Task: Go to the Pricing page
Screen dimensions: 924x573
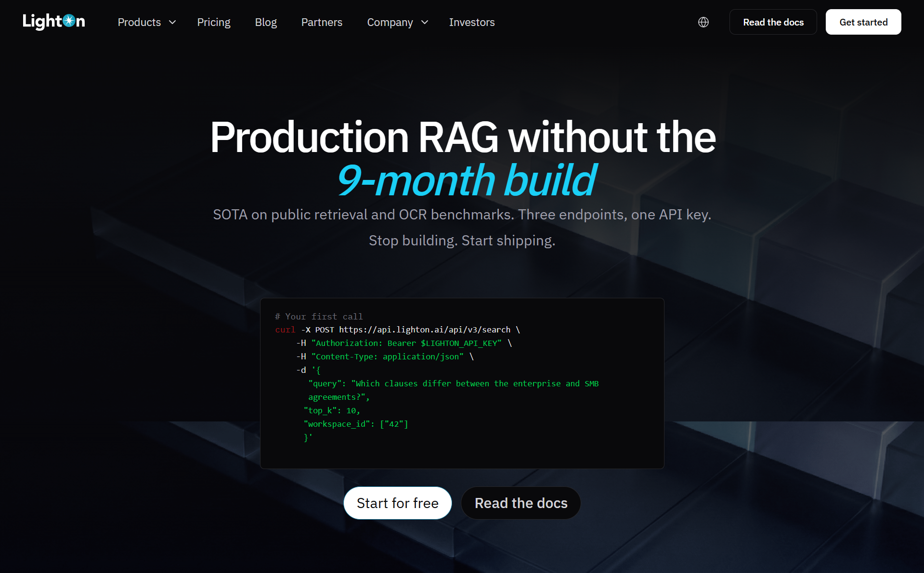Action: click(214, 22)
